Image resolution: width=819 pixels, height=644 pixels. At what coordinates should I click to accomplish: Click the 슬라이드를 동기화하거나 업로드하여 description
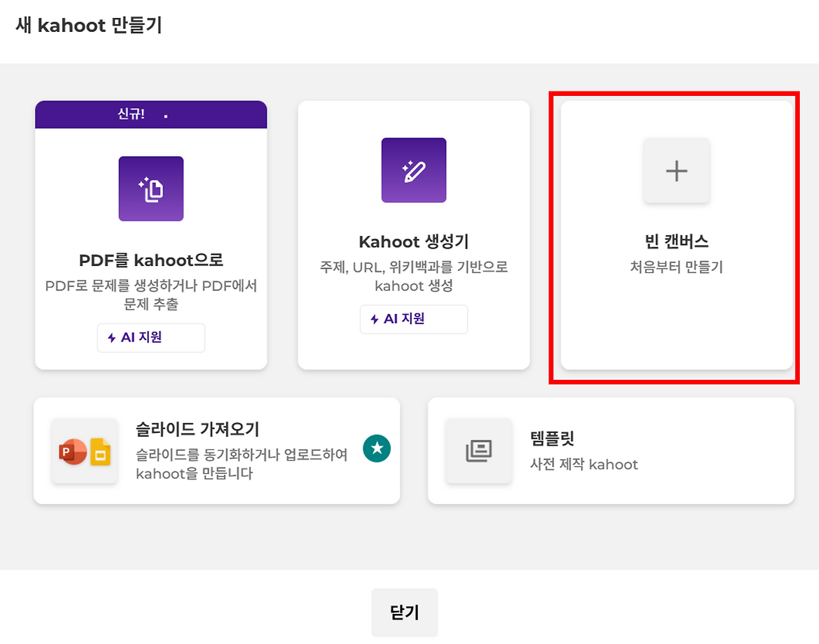click(x=242, y=464)
